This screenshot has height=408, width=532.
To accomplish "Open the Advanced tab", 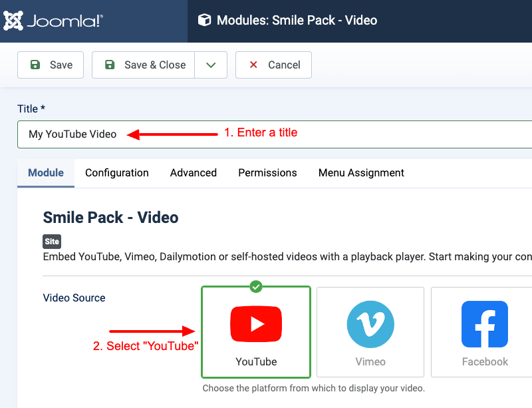I will 194,173.
